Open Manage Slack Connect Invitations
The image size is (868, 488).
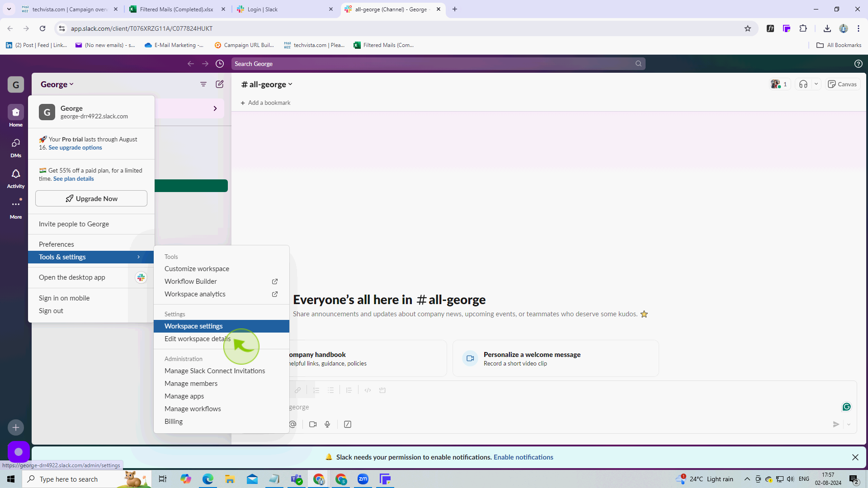222,371
